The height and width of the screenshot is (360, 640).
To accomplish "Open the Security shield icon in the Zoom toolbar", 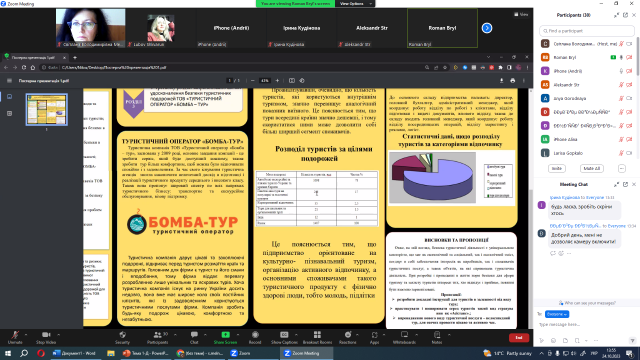I will [122, 335].
